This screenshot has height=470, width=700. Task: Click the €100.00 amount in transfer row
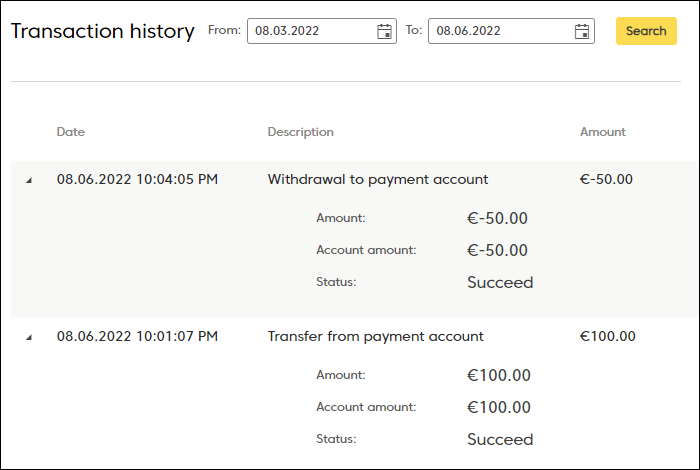(x=607, y=337)
